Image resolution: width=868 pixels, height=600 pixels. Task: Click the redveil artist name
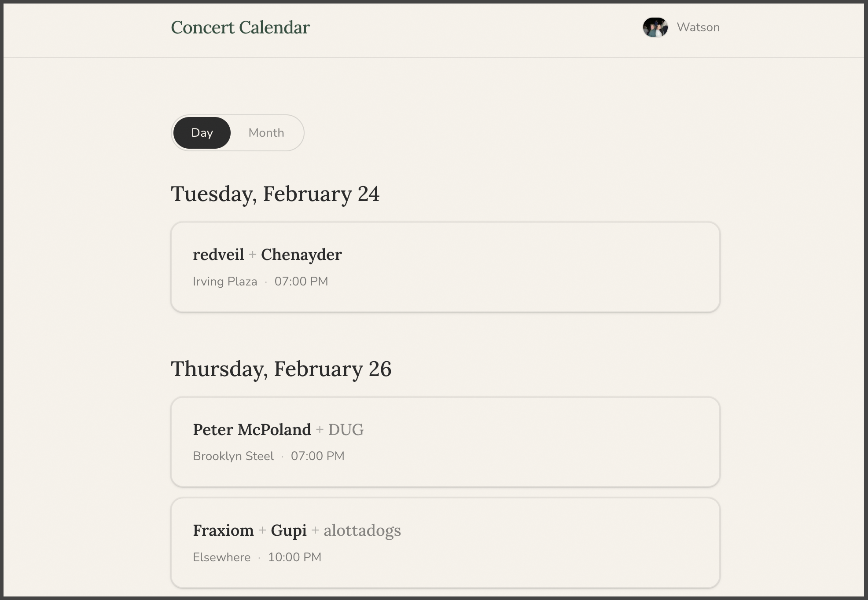218,254
